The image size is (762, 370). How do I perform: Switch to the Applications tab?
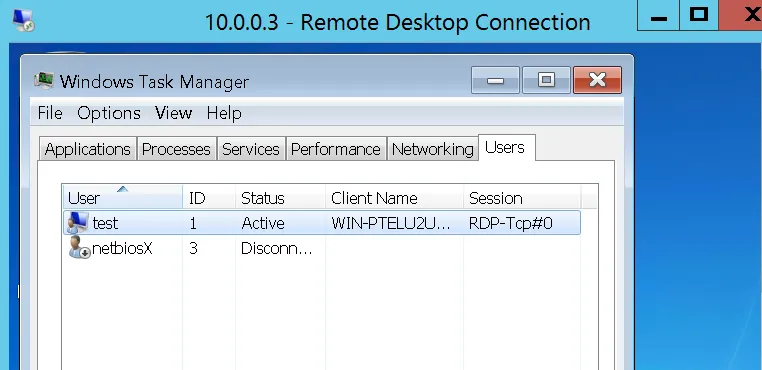(x=88, y=149)
